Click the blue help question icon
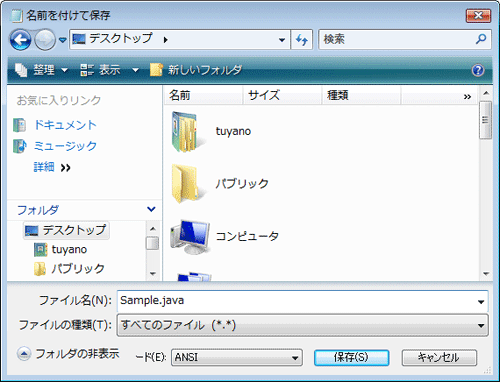Screen dimensions: 500x382 (478, 70)
